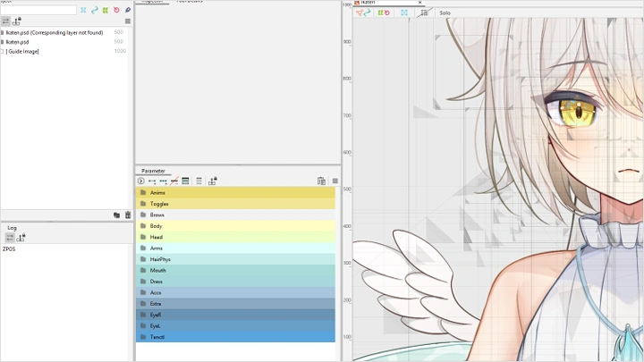Expand the Anims parameter folder
This screenshot has height=362, width=644.
[235, 192]
